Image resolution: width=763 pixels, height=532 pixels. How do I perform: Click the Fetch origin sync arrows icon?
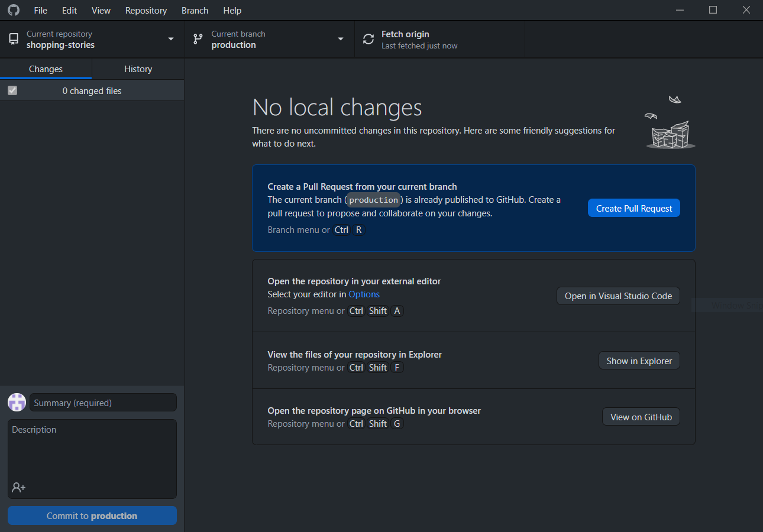point(368,40)
